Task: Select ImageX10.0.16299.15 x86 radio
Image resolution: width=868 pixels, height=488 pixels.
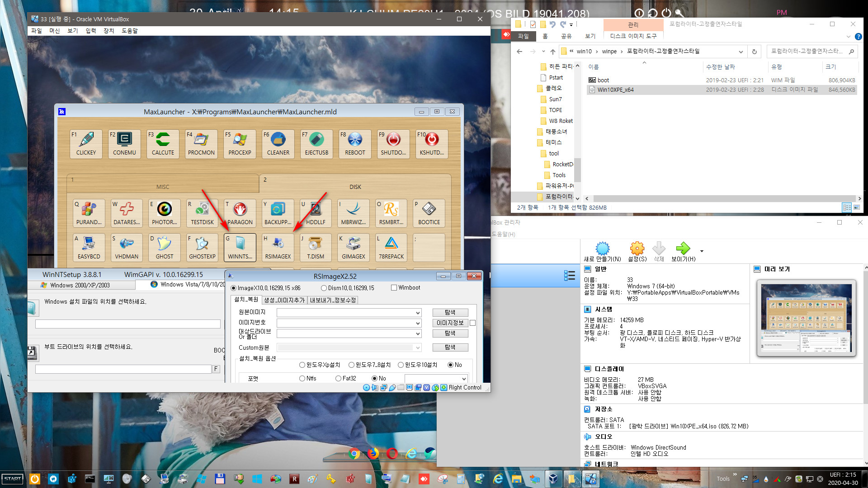Action: 233,288
